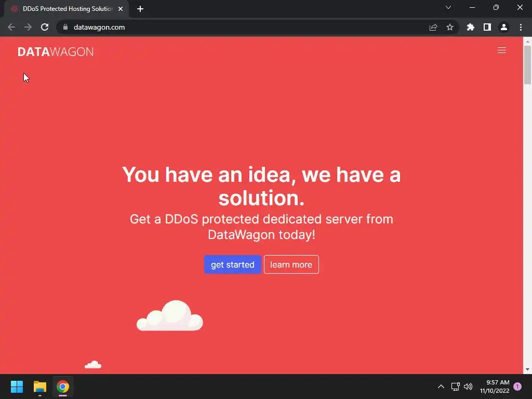View site information via the lock icon
532x399 pixels.
pyautogui.click(x=65, y=27)
